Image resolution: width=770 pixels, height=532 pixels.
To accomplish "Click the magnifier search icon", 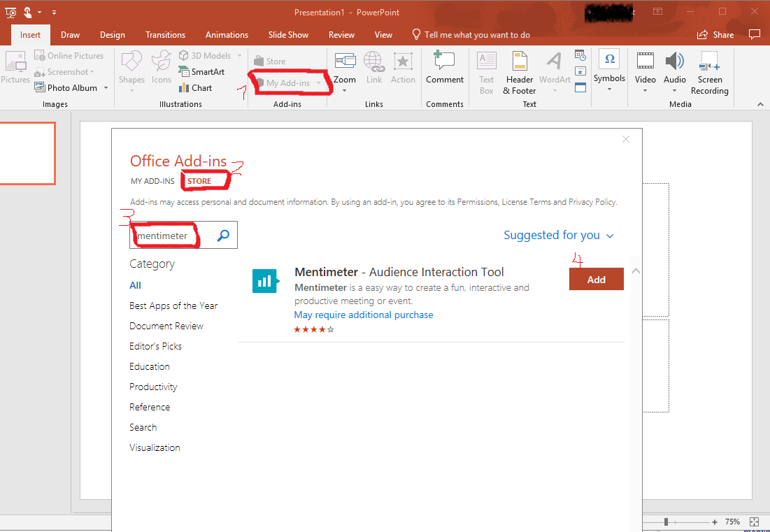I will [x=223, y=235].
